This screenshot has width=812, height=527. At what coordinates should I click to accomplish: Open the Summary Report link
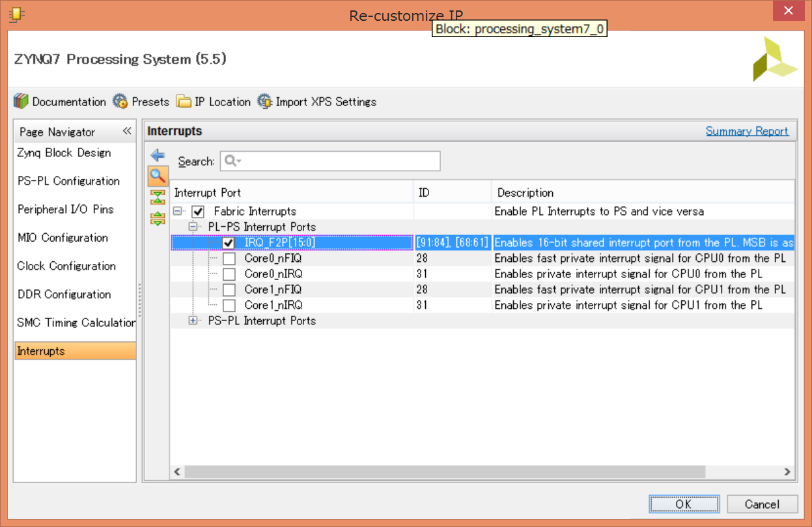tap(747, 131)
